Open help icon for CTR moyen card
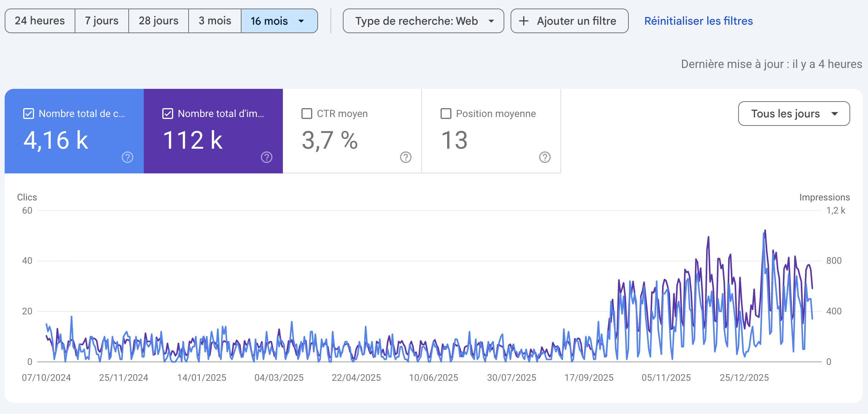The image size is (868, 414). pos(406,157)
